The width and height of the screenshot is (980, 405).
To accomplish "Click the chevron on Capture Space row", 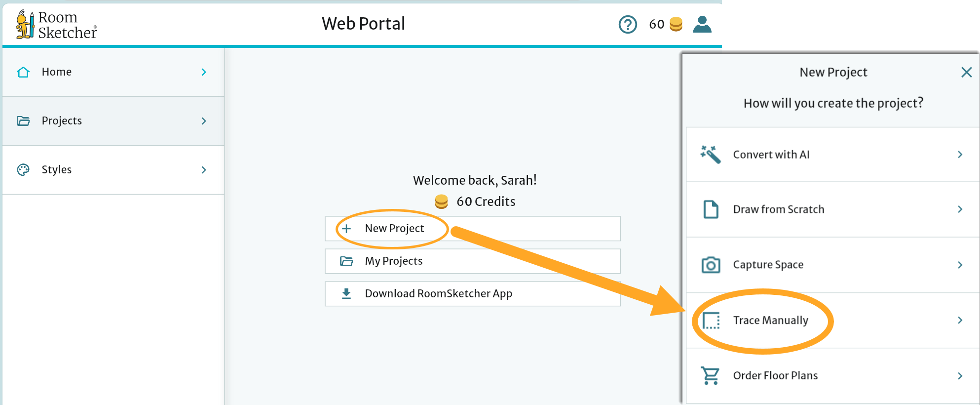I will 960,265.
